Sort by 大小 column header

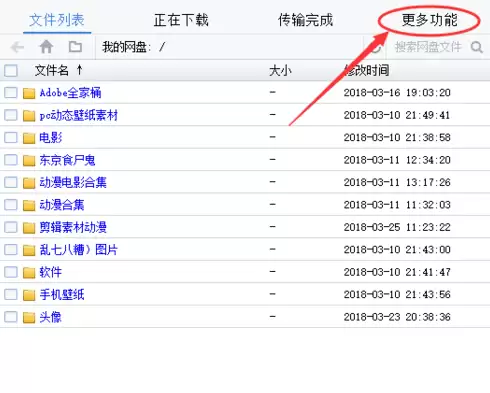pyautogui.click(x=280, y=71)
